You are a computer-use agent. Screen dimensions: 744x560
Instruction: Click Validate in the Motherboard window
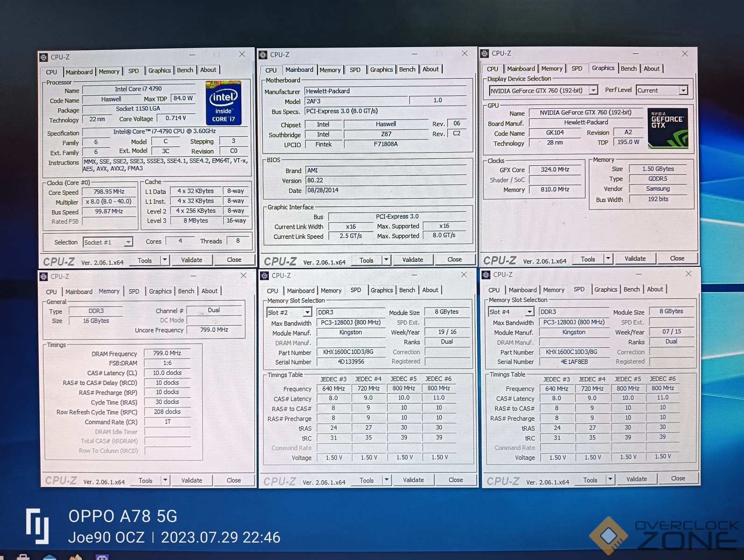click(x=413, y=259)
